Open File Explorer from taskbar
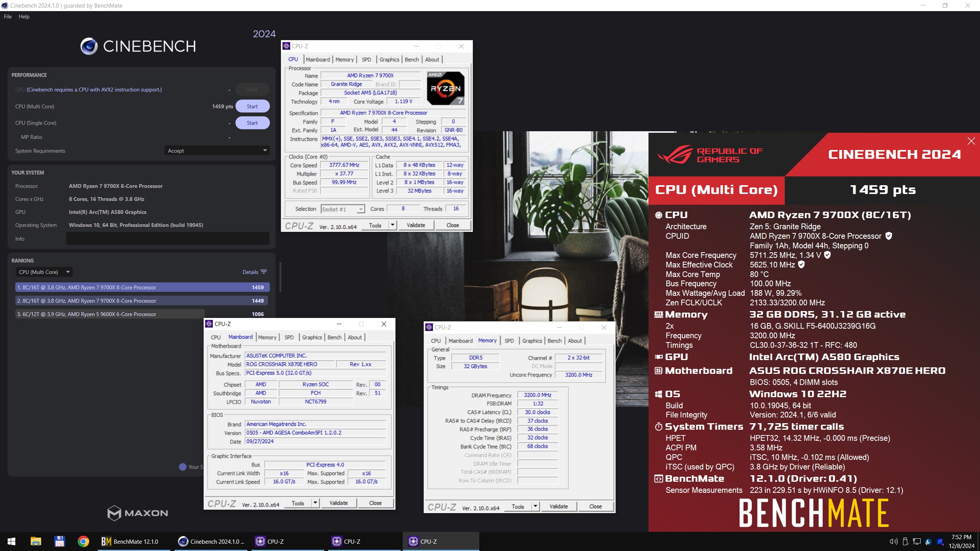Viewport: 980px width, 551px height. 36,541
